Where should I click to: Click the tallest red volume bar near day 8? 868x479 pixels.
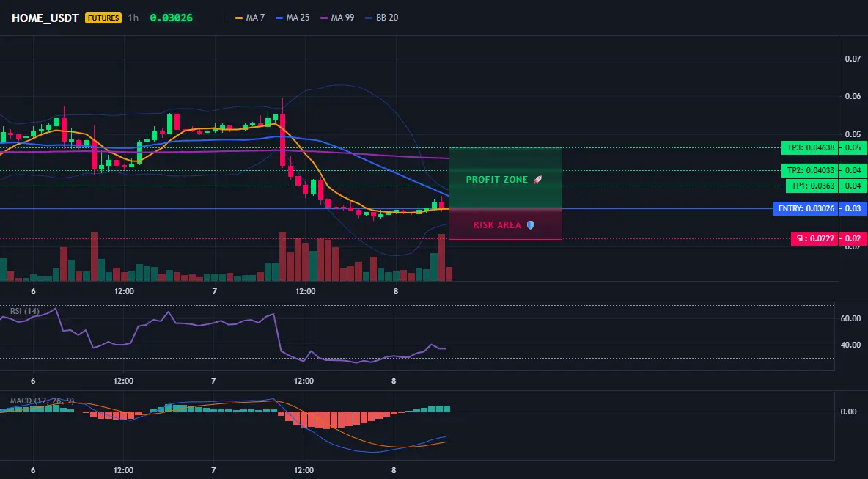442,257
